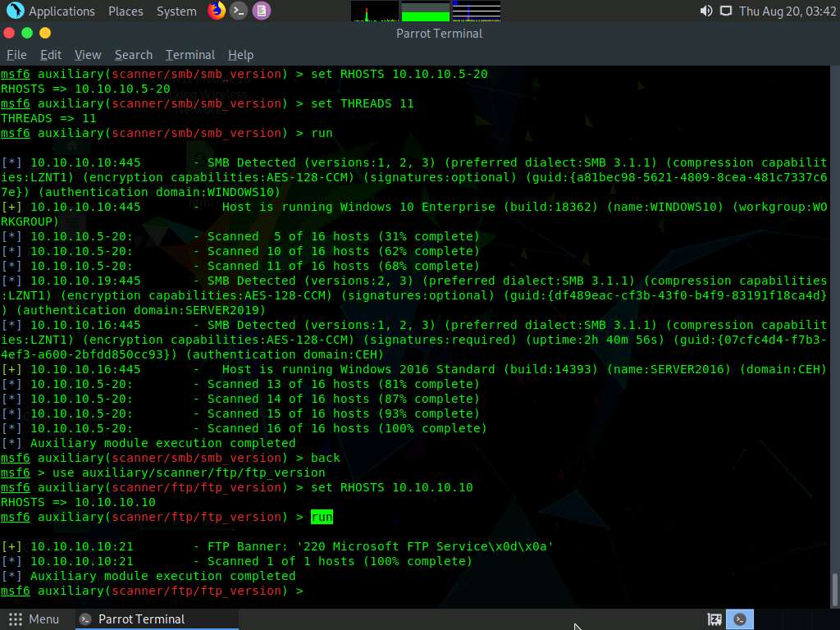840x630 pixels.
Task: Click the workspace switcher icon in bottom panel
Action: coord(714,619)
